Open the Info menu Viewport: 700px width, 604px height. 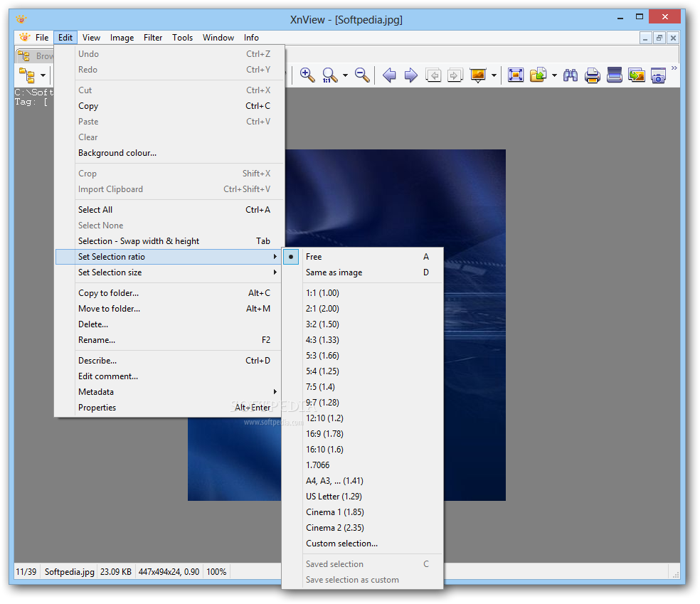pos(251,38)
